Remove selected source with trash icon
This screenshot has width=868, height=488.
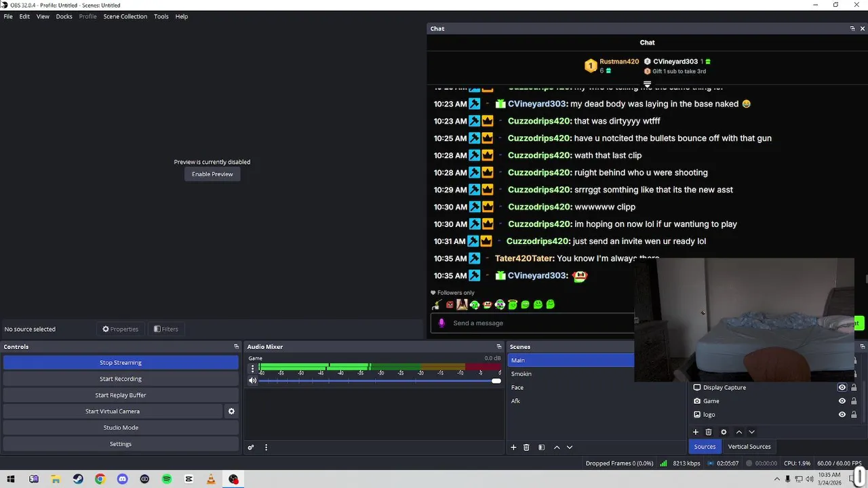point(709,432)
